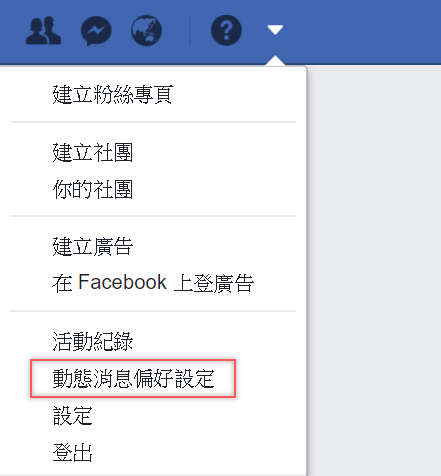Open 動態消息偏好設定 news feed preferences
Screen dimensions: 441x476
133,379
